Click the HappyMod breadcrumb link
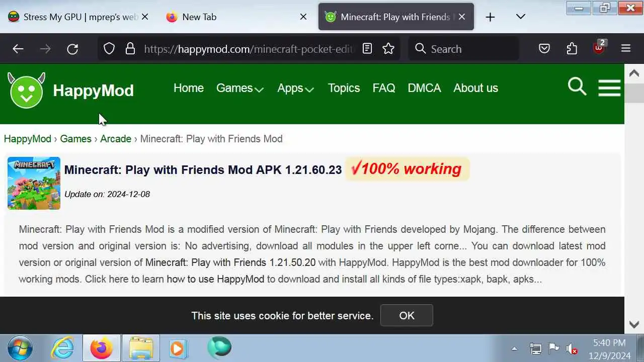Viewport: 644px width, 362px height. 28,139
